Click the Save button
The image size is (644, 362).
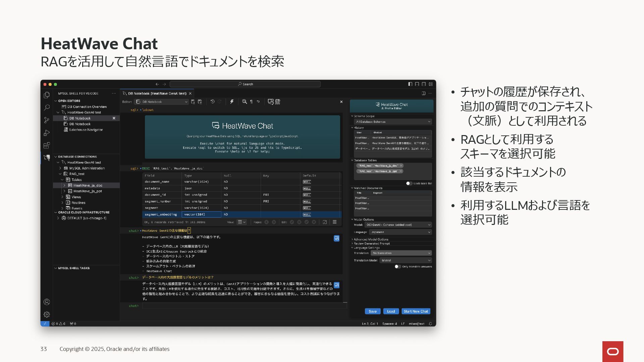(x=373, y=311)
